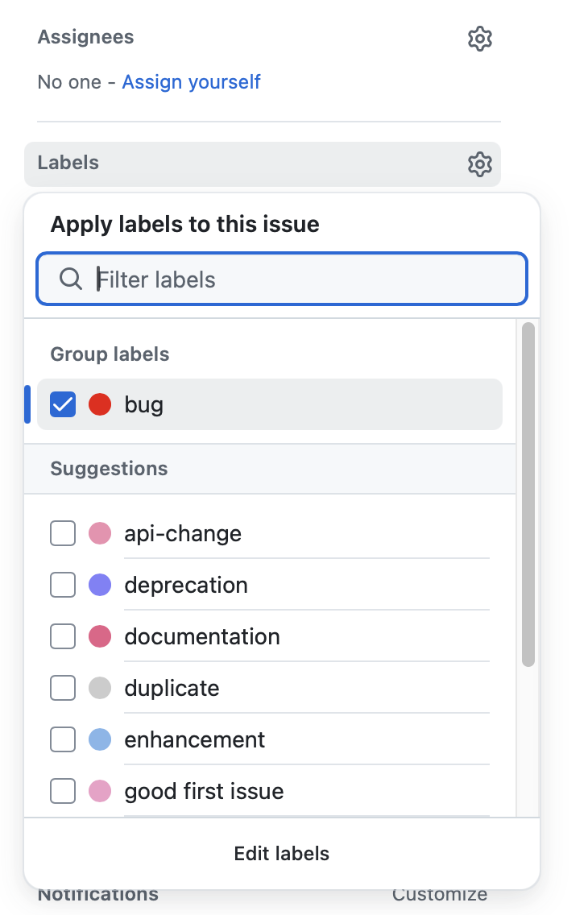Select the duplicate label checkbox
This screenshot has height=915, width=588.
pos(63,688)
